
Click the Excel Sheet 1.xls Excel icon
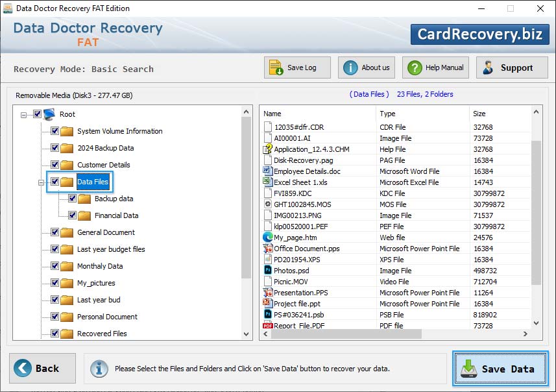pyautogui.click(x=267, y=182)
